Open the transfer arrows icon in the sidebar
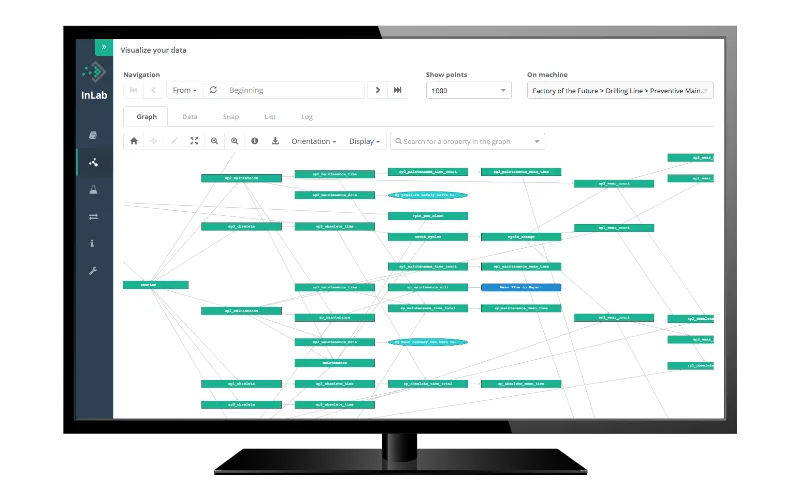Image resolution: width=800 pixels, height=500 pixels. click(x=93, y=217)
